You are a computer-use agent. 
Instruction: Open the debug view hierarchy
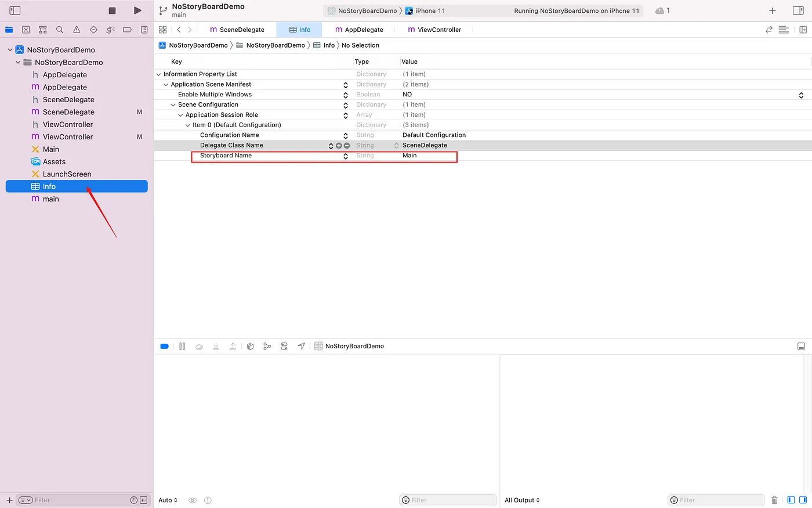click(x=250, y=346)
